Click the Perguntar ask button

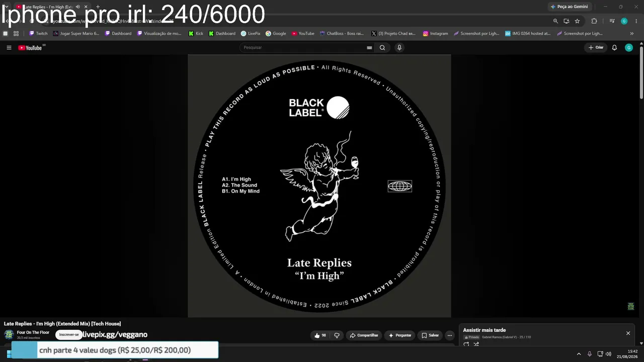pos(400,335)
